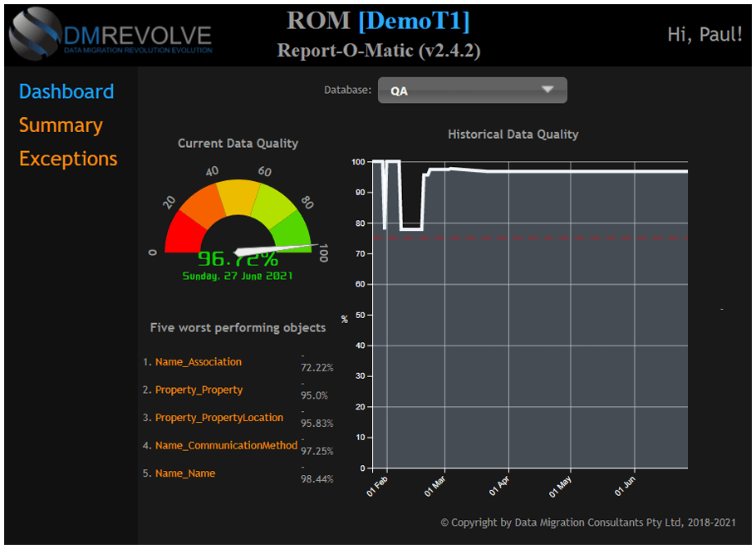Click the Hi, Paul! user greeting
Image resolution: width=756 pixels, height=549 pixels.
click(704, 35)
